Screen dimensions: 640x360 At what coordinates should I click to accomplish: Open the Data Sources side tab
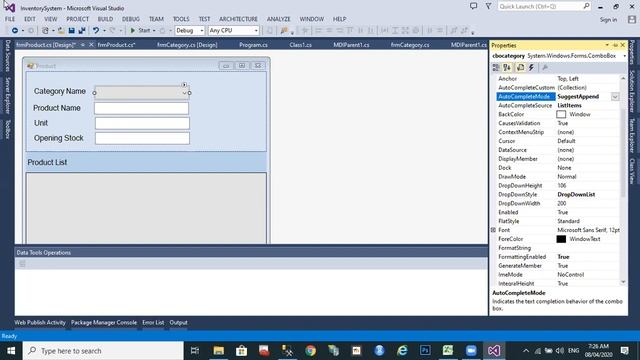pyautogui.click(x=7, y=56)
